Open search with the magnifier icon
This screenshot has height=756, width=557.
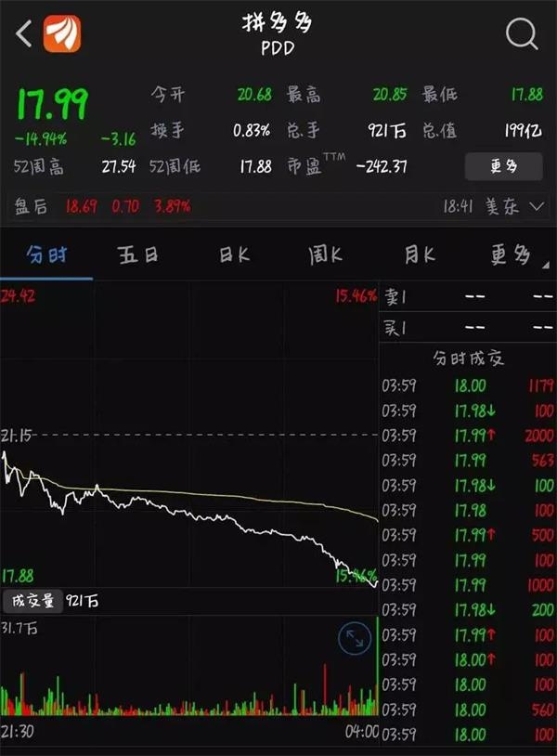(522, 33)
